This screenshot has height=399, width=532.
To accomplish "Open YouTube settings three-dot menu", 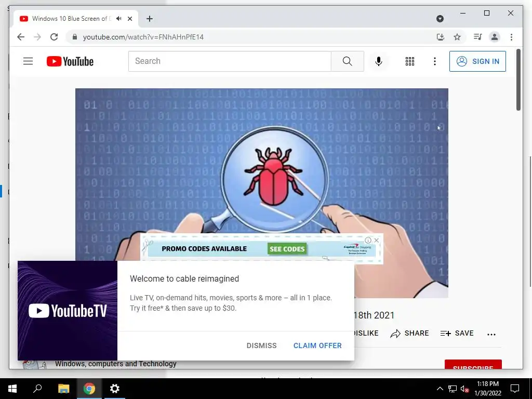I will click(x=435, y=61).
